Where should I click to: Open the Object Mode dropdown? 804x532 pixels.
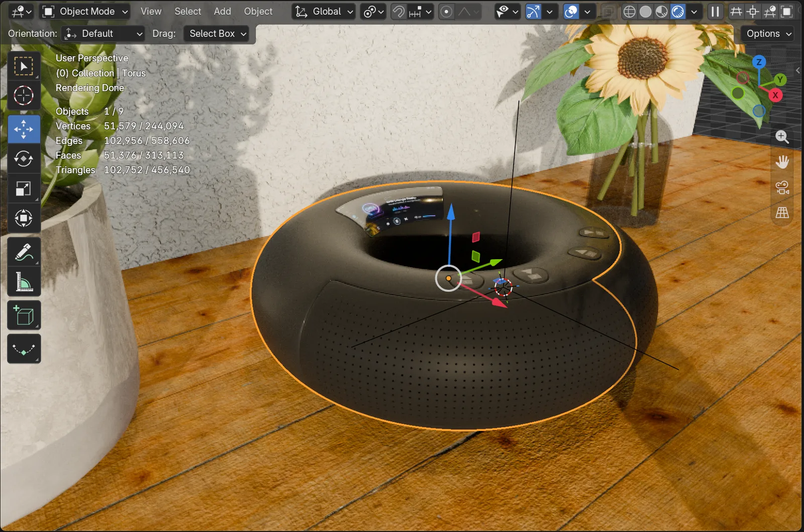pyautogui.click(x=84, y=12)
